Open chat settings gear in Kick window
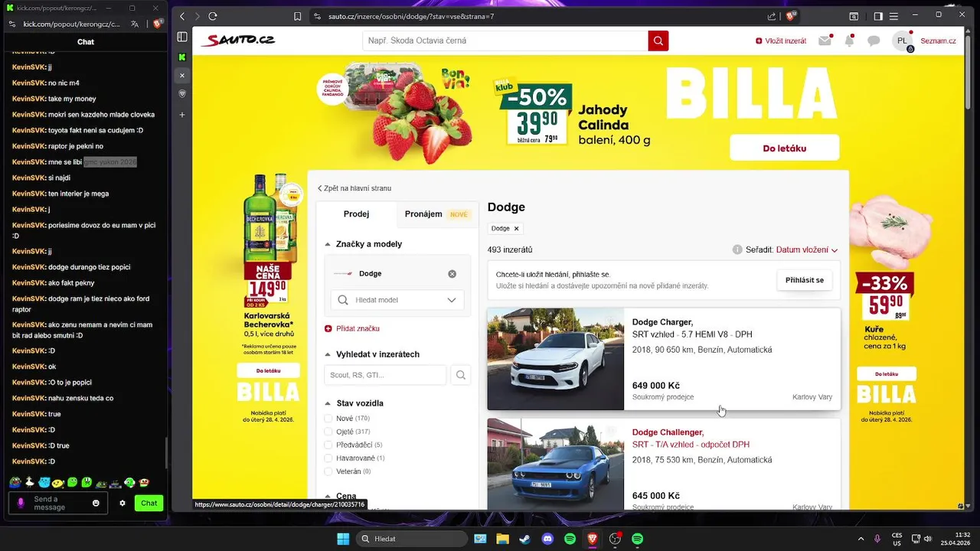This screenshot has height=551, width=980. point(122,503)
